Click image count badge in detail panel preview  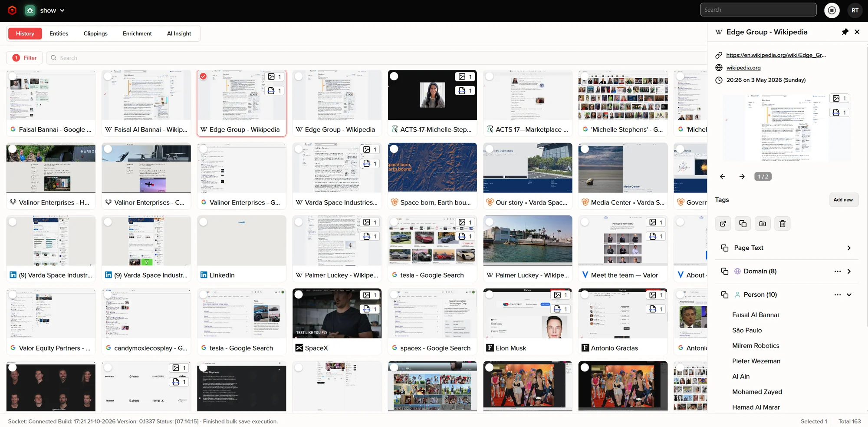pyautogui.click(x=839, y=99)
